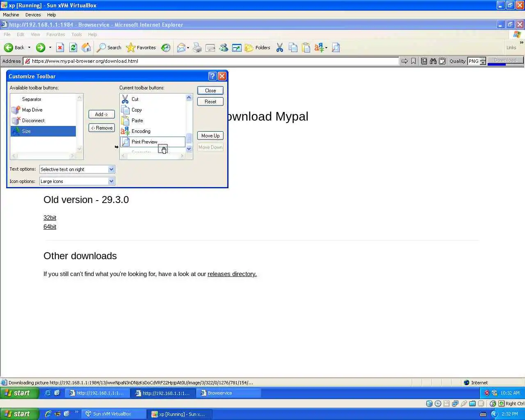Open the Forward button history dropdown arrow
The height and width of the screenshot is (420, 525).
pos(50,48)
